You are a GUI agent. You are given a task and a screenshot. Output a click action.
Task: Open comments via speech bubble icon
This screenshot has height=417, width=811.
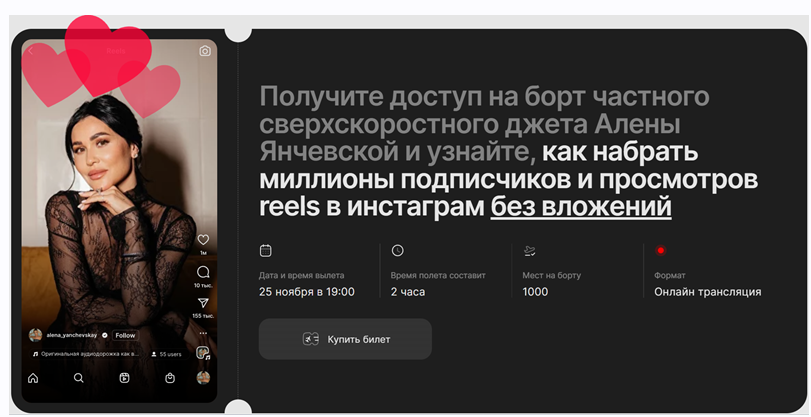203,272
